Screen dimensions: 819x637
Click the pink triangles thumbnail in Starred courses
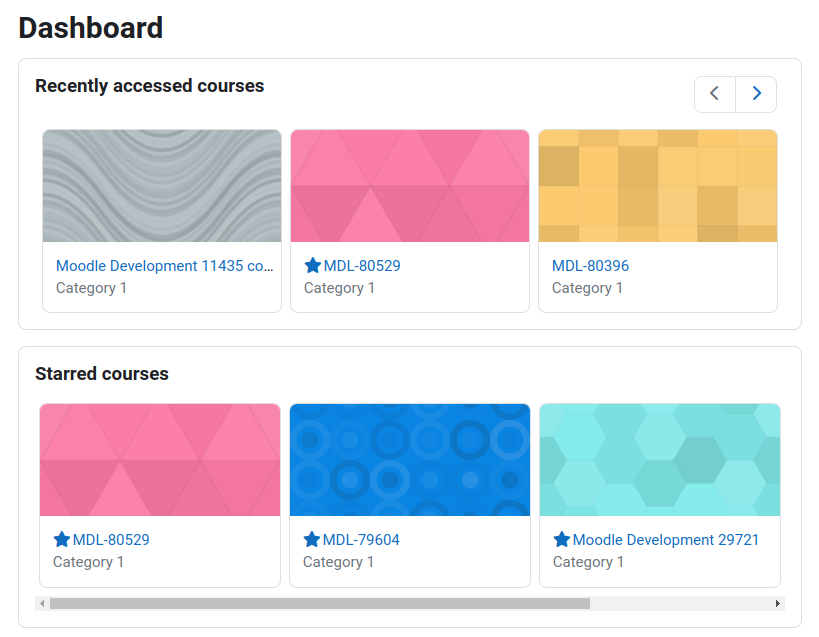click(160, 460)
